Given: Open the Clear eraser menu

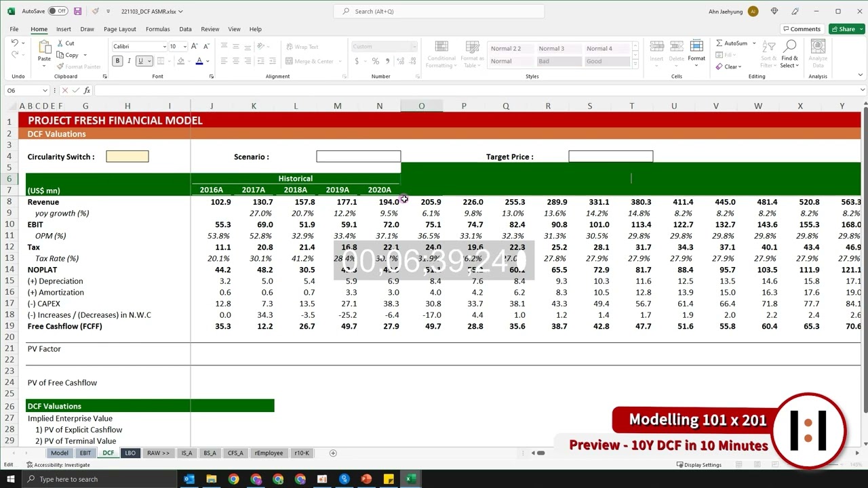Looking at the screenshot, I should 729,66.
